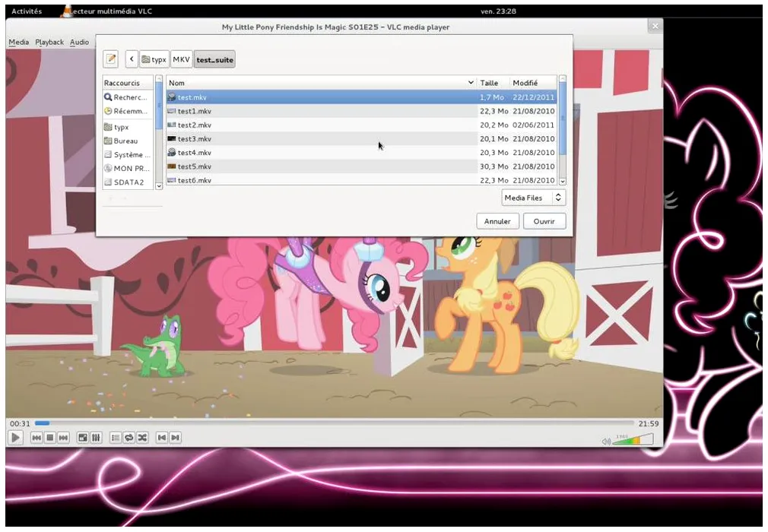
Task: Select the test3.mkv file
Action: tap(195, 139)
